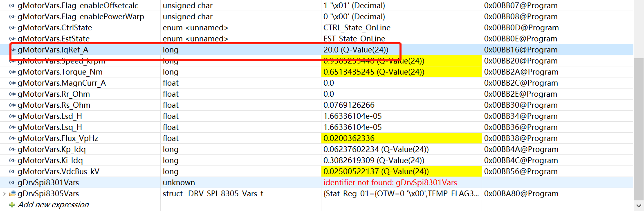Select the gMotorVars.IqRef_A variable name
The width and height of the screenshot is (644, 211).
[x=53, y=50]
